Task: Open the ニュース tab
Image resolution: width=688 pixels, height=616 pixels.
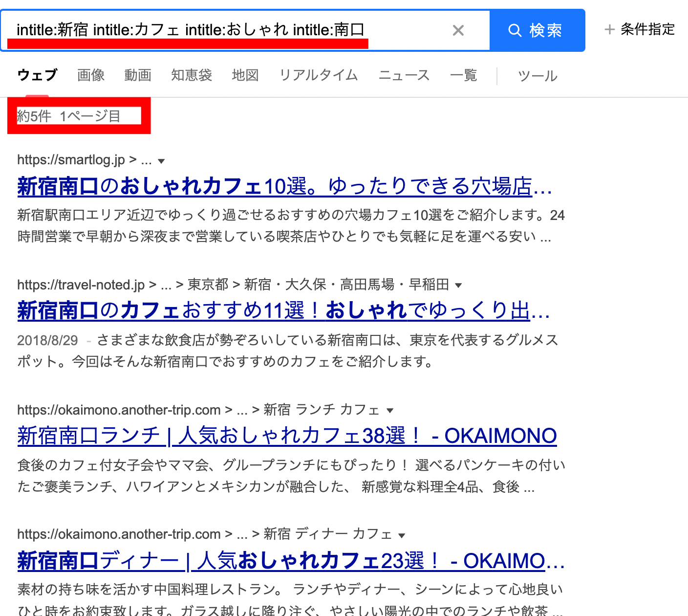Action: coord(404,75)
